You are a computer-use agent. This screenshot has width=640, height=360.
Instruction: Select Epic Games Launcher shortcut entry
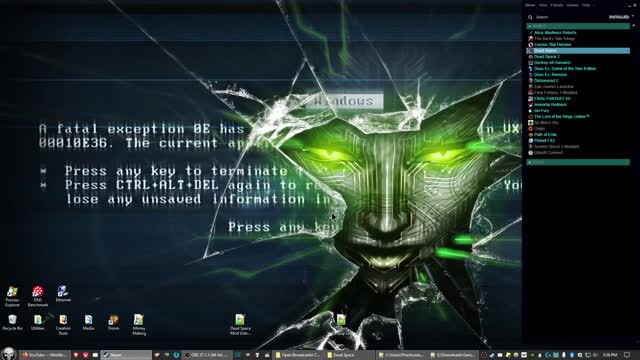[554, 87]
